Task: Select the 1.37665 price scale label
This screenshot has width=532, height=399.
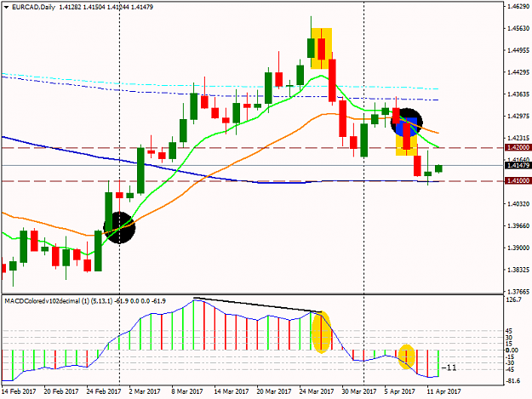Action: pos(518,292)
